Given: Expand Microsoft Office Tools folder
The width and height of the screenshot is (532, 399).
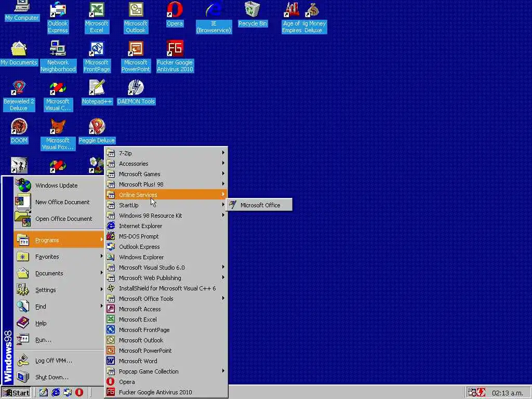Looking at the screenshot, I should (x=166, y=299).
